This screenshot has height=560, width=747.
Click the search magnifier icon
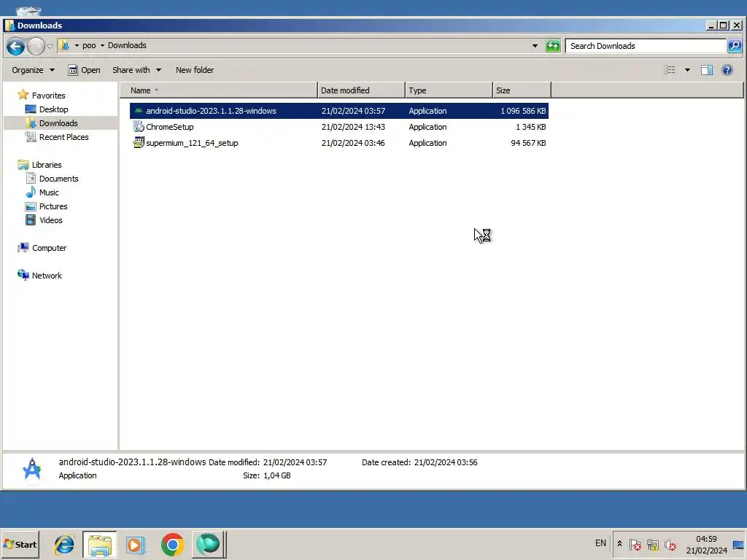click(734, 46)
